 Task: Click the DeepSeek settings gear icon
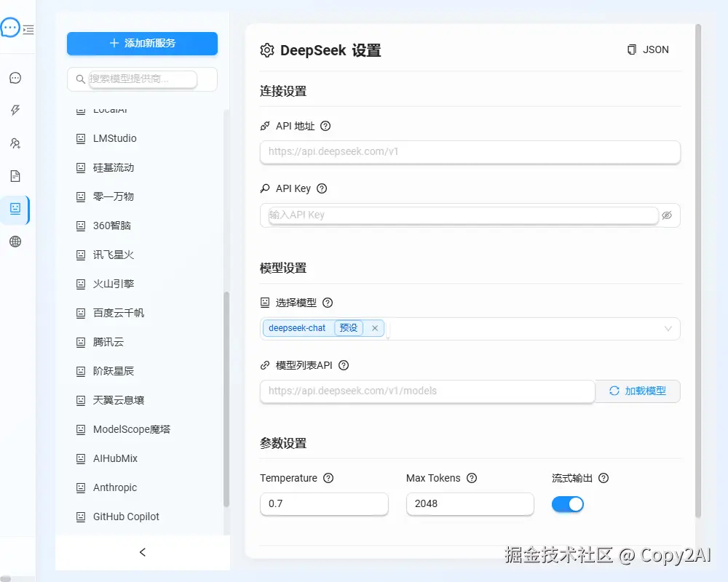(267, 50)
